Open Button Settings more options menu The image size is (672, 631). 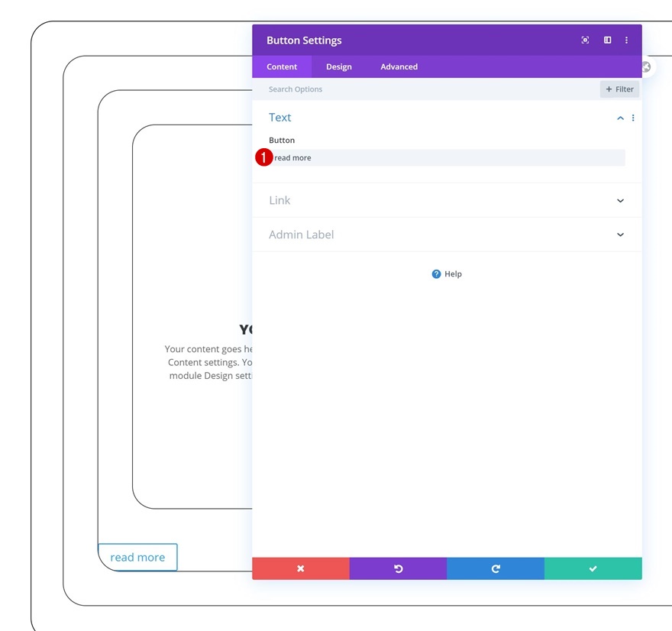(626, 40)
